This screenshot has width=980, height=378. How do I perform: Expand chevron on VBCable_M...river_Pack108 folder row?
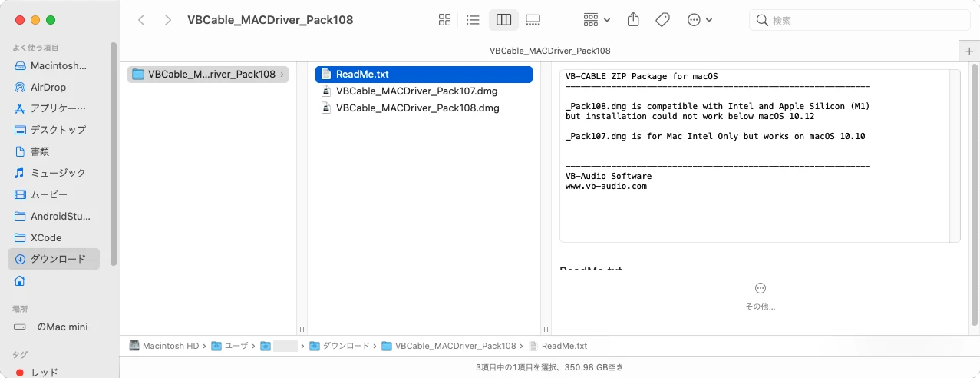click(x=282, y=75)
